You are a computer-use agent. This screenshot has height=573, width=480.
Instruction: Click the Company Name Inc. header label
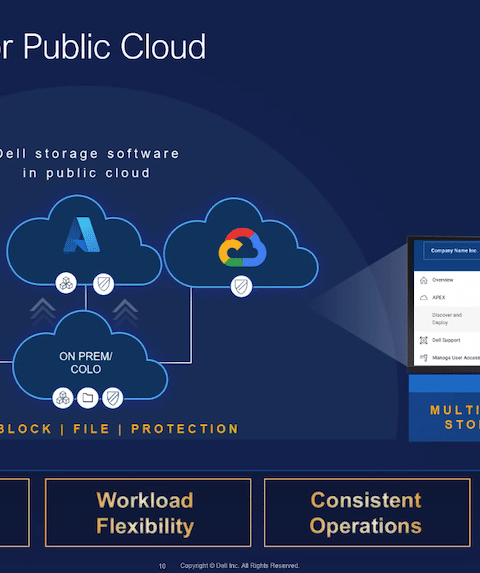[x=454, y=251]
